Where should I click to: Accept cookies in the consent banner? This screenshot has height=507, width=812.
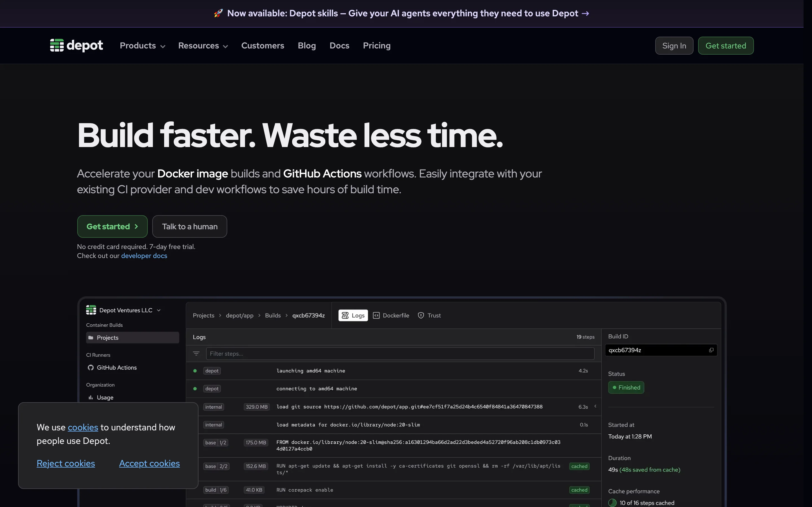click(149, 463)
